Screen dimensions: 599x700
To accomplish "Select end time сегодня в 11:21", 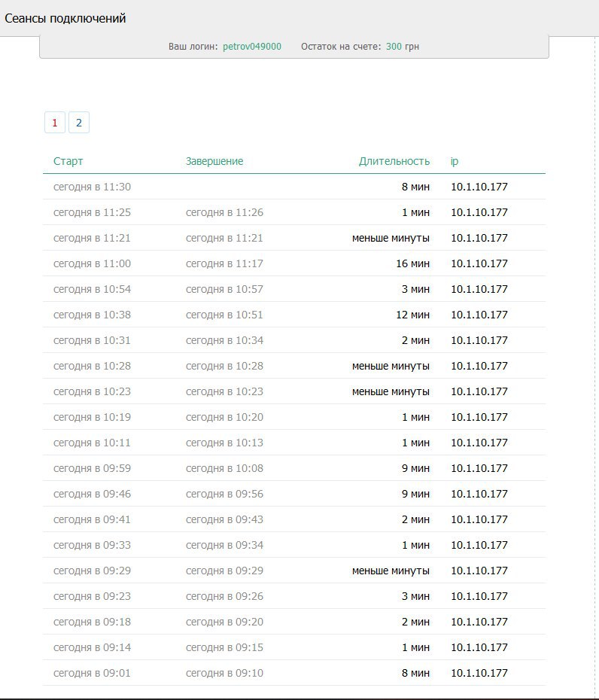I will tap(224, 238).
